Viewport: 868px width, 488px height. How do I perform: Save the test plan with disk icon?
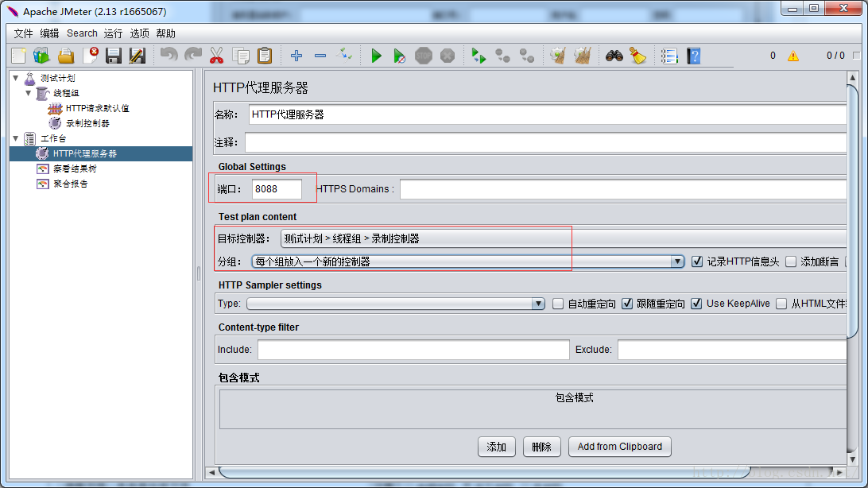point(114,56)
